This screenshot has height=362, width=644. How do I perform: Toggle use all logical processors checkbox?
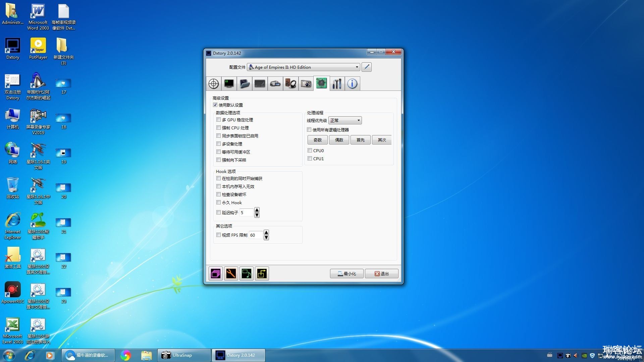[309, 130]
